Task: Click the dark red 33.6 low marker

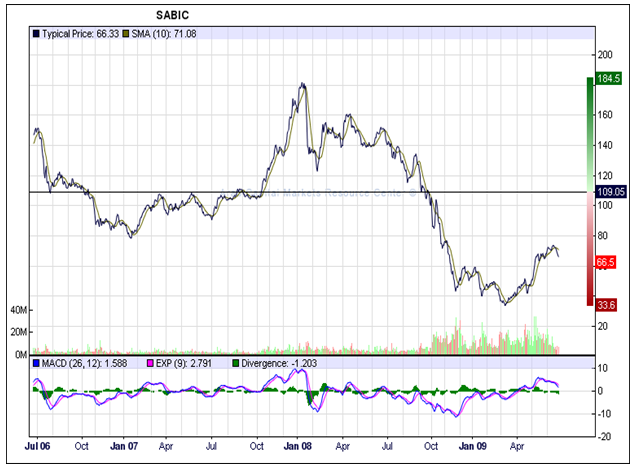Action: pos(603,305)
